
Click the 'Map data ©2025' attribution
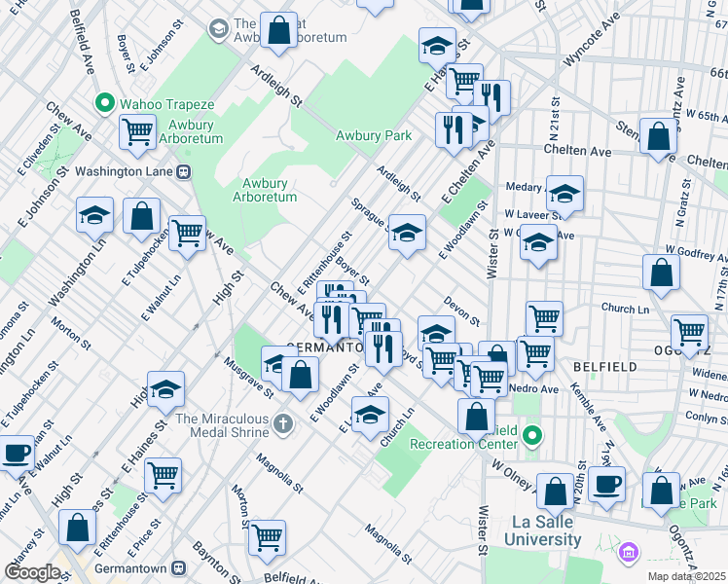[x=686, y=576]
